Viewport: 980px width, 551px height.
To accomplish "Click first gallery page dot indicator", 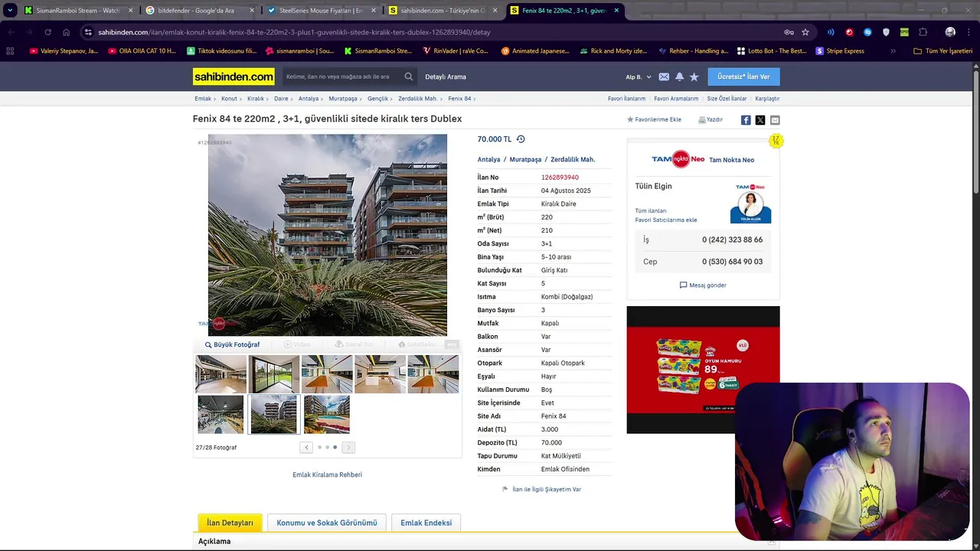I will coord(319,448).
